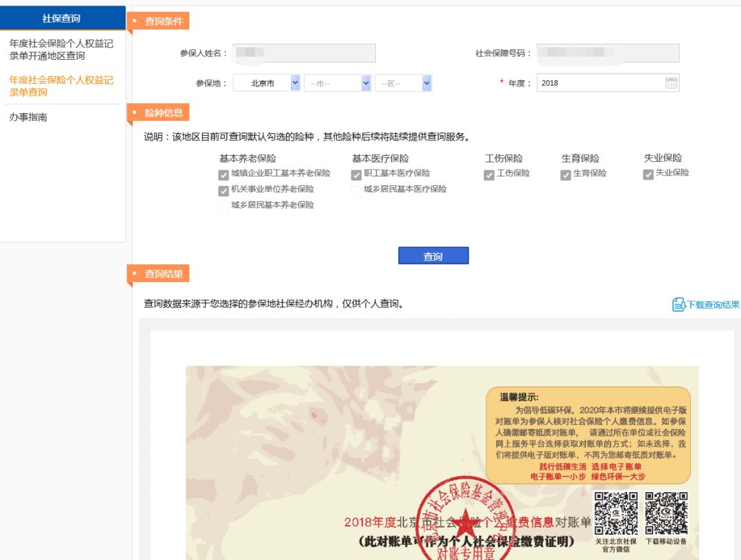Click the calendar icon in year field
Screen dimensions: 741x560
(x=670, y=83)
